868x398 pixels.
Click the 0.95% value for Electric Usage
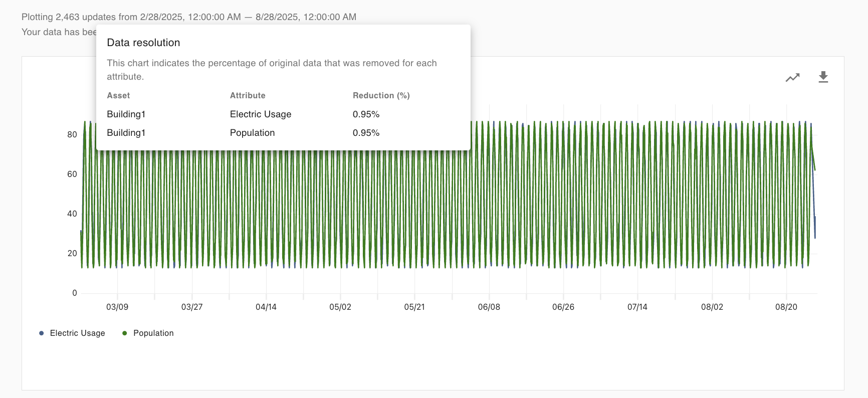[x=366, y=114]
